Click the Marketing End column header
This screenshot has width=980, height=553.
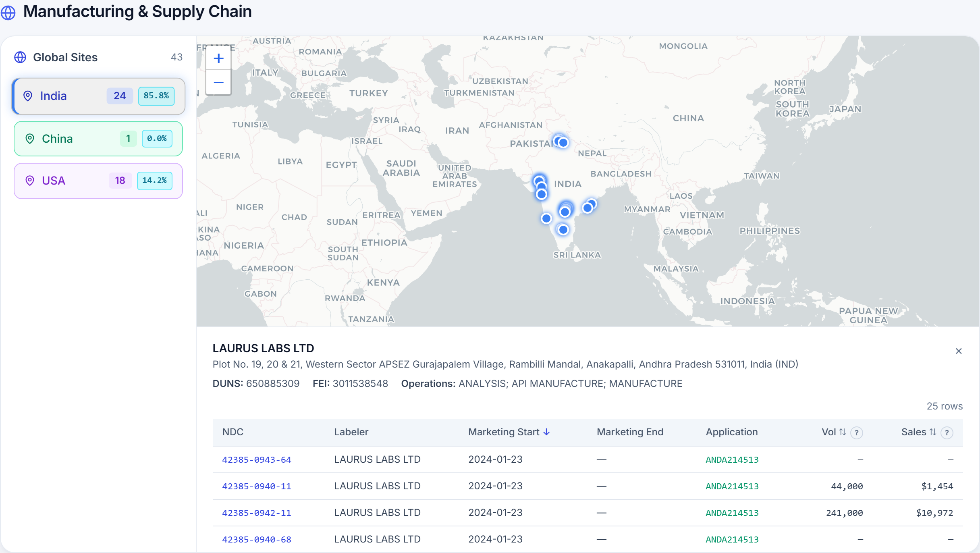(x=630, y=432)
